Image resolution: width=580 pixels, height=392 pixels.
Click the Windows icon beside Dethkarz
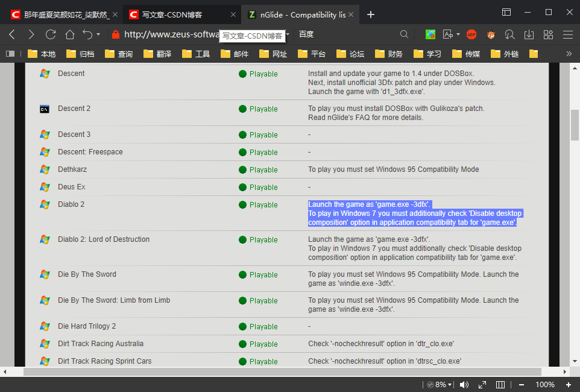tap(45, 169)
